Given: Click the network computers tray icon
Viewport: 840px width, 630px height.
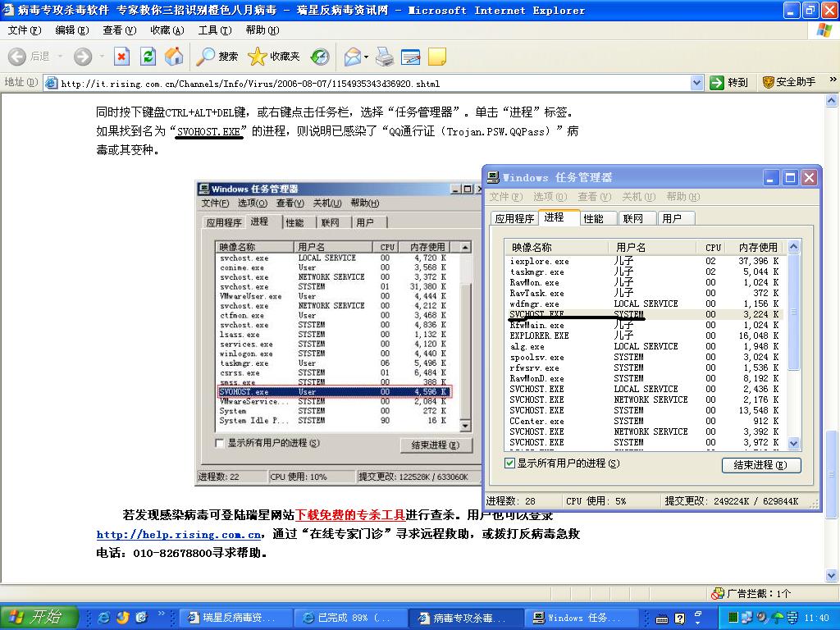Looking at the screenshot, I should point(746,618).
